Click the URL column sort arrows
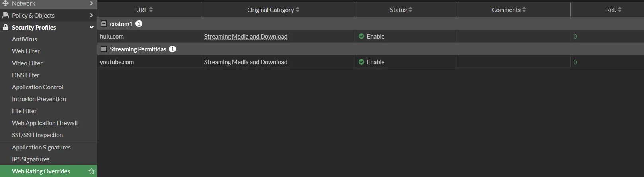The image size is (644, 177). (x=151, y=10)
